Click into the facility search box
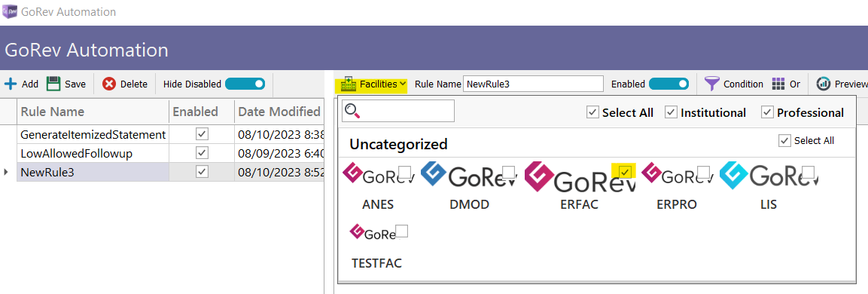 (x=398, y=111)
